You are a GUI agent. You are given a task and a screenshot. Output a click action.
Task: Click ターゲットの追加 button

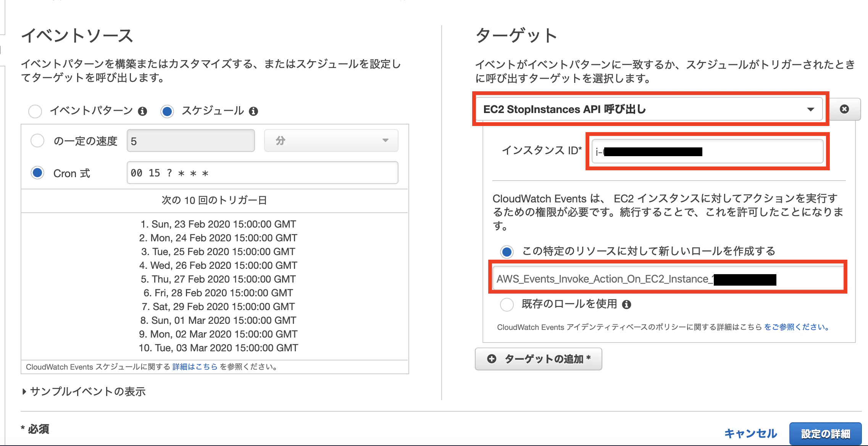click(x=538, y=359)
